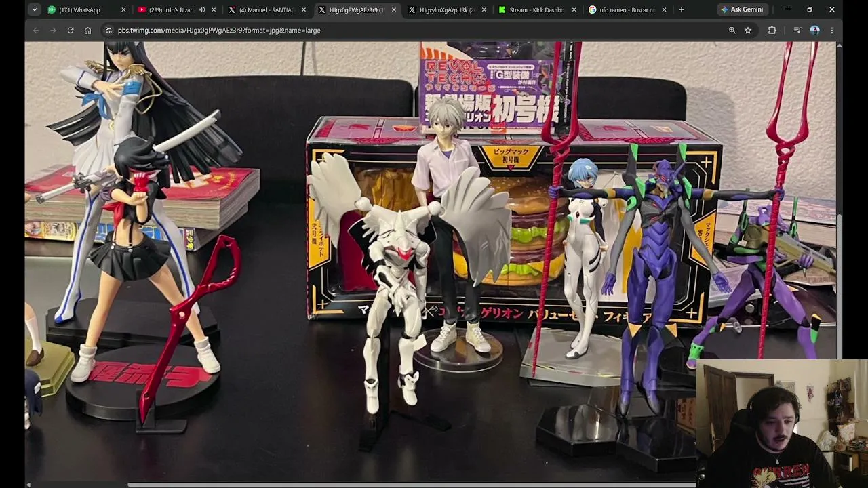Image resolution: width=868 pixels, height=488 pixels.
Task: Click the horizontal scrollbar below the image
Action: pyautogui.click(x=412, y=485)
